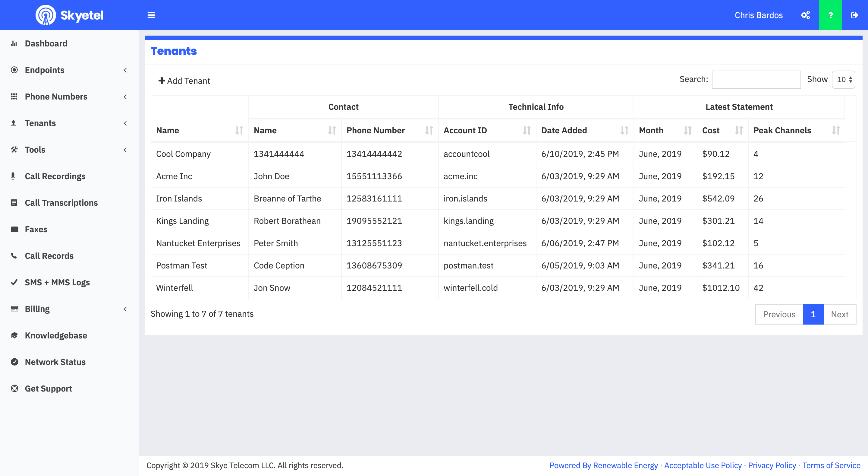Image resolution: width=868 pixels, height=476 pixels.
Task: Click the Call Transcriptions document icon
Action: (x=14, y=202)
